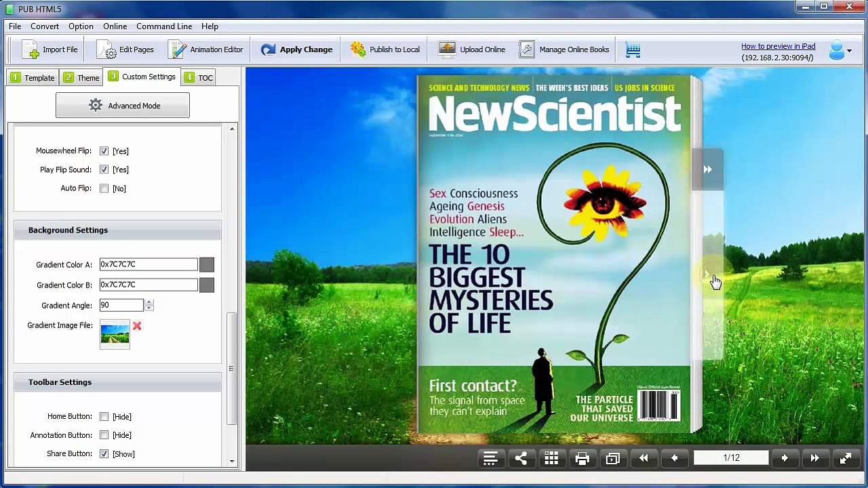
Task: Click the Advanced Mode button
Action: point(123,106)
